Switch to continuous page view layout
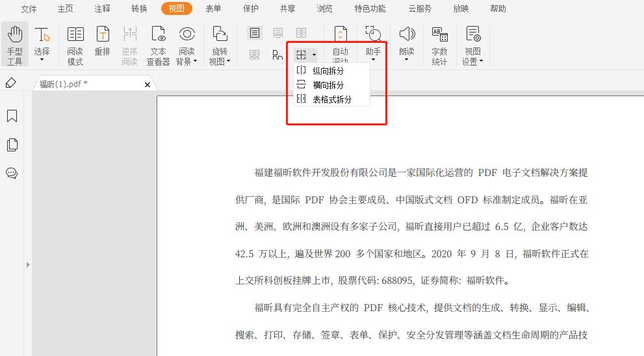The height and width of the screenshot is (356, 644). pos(278,33)
